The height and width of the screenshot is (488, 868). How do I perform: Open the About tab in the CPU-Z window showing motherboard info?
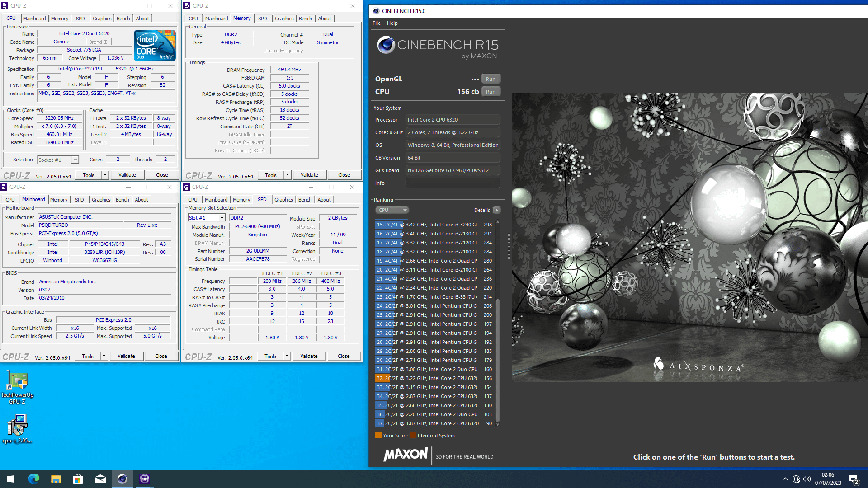click(142, 200)
